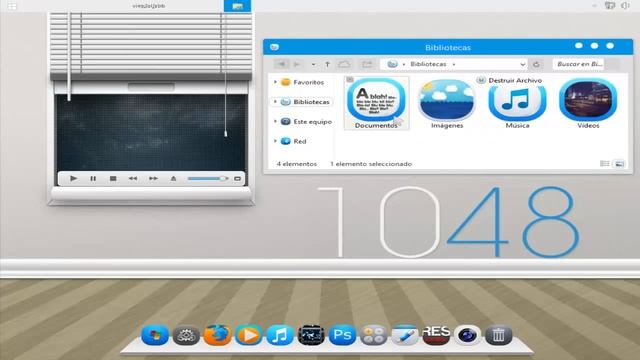Open the four-circle launcher dock icon
Image resolution: width=640 pixels, height=360 pixels.
tap(373, 336)
